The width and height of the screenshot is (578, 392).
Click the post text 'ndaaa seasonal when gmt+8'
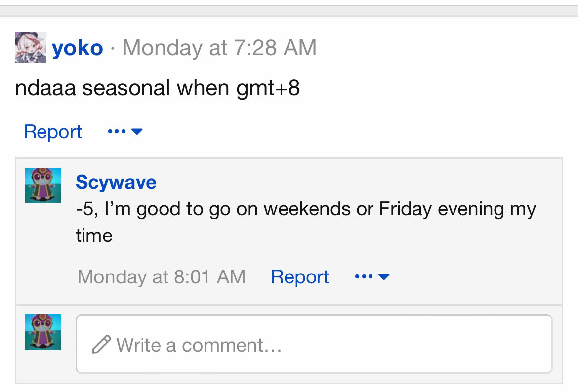(158, 88)
